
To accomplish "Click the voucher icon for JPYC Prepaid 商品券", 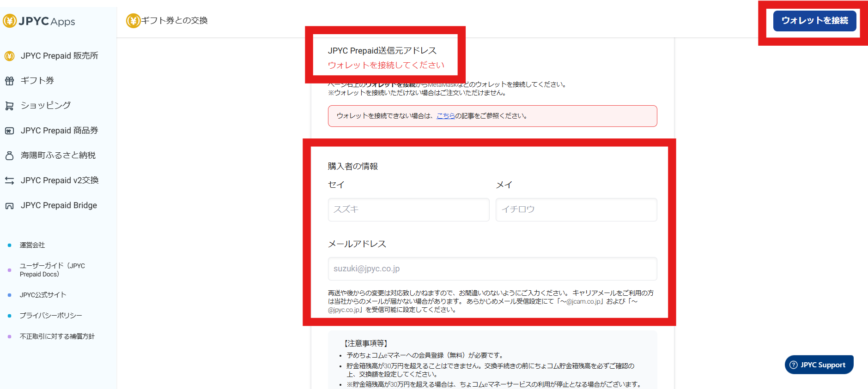I will pyautogui.click(x=9, y=131).
